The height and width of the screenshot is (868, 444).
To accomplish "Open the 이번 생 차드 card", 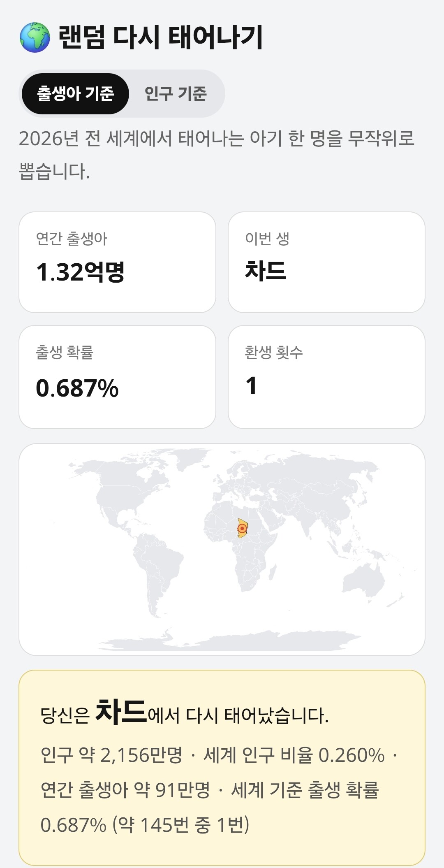I will [326, 262].
